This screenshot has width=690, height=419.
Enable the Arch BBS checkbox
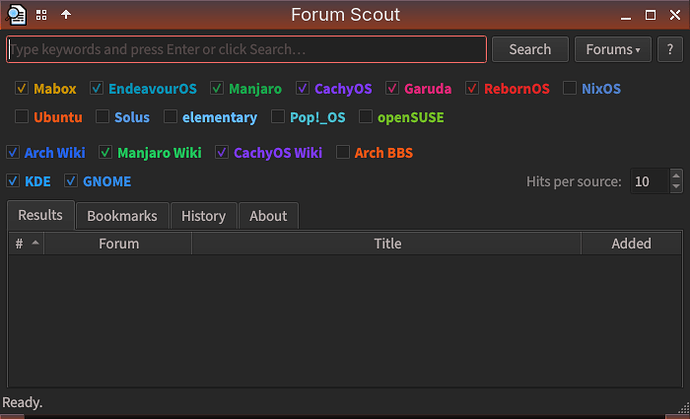pyautogui.click(x=343, y=153)
